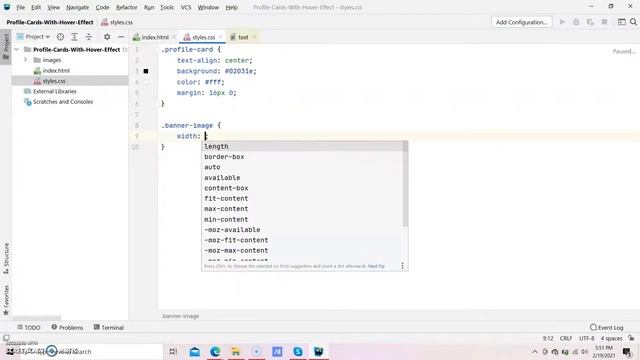Screen dimensions: 640x360
Task: Open the completion popup three-dot options menu
Action: pyautogui.click(x=402, y=266)
